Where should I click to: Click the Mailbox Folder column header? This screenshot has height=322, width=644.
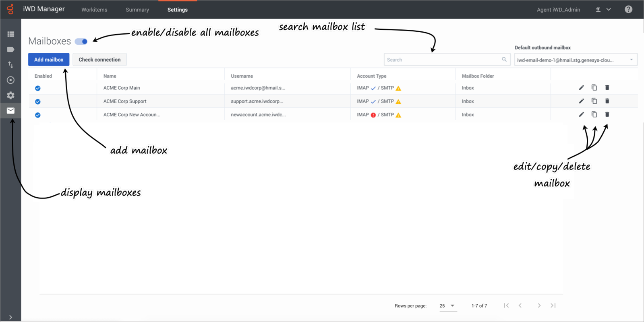click(x=478, y=76)
